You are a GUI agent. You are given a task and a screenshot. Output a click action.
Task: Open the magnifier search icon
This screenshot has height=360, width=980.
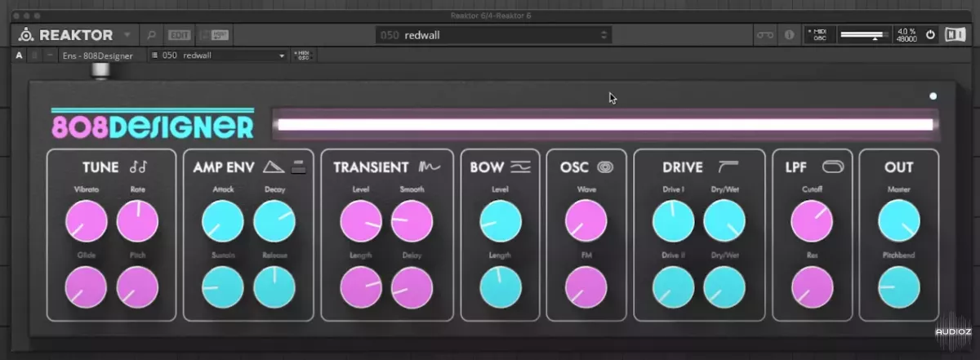click(151, 35)
